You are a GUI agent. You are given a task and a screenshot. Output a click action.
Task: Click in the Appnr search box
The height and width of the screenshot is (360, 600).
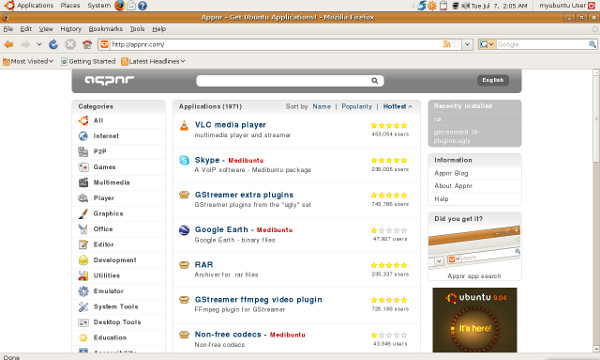click(x=283, y=81)
